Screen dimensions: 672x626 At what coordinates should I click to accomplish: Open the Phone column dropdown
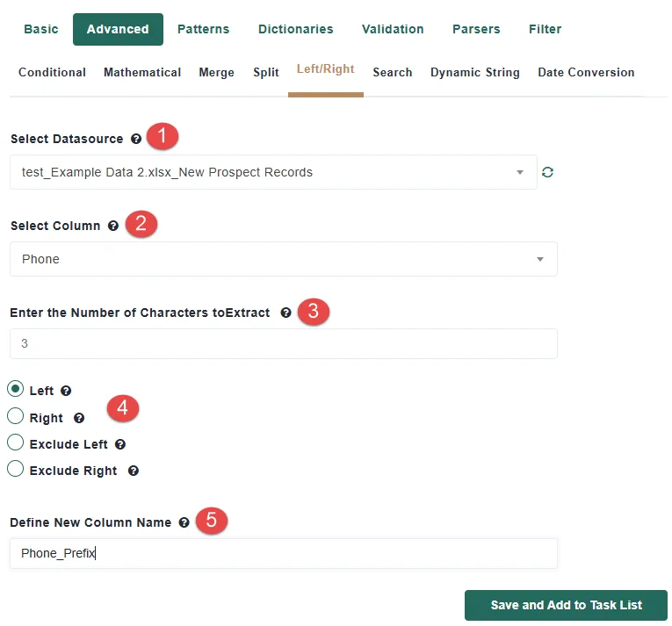coord(284,259)
